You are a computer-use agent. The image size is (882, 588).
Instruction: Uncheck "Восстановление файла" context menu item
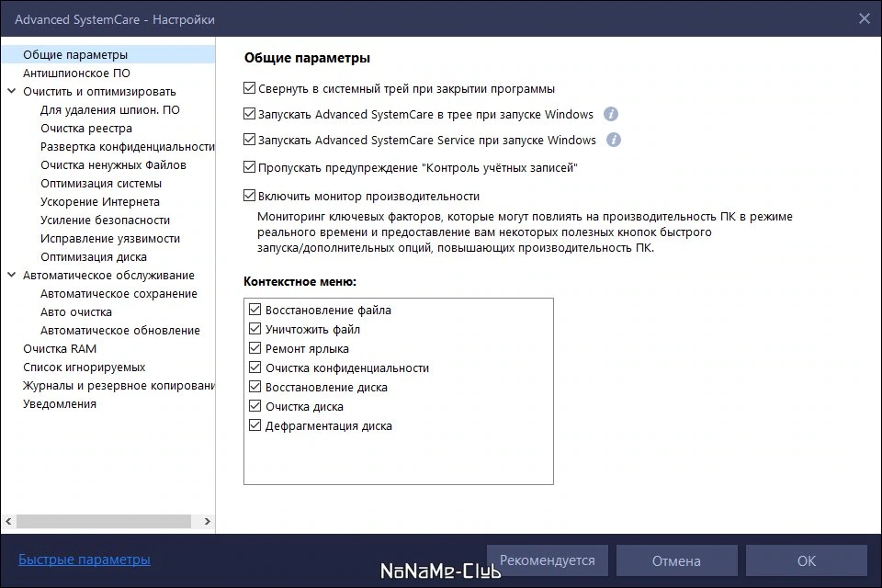point(254,310)
